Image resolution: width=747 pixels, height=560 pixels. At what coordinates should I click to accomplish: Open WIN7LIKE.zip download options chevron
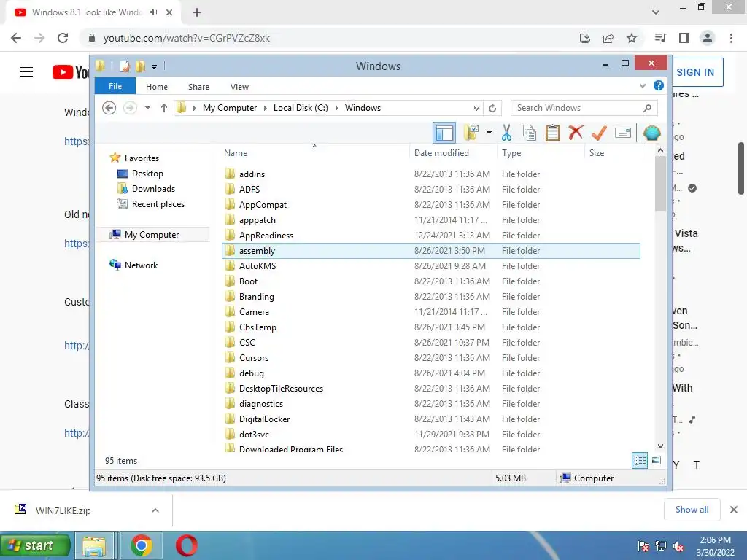pyautogui.click(x=155, y=510)
